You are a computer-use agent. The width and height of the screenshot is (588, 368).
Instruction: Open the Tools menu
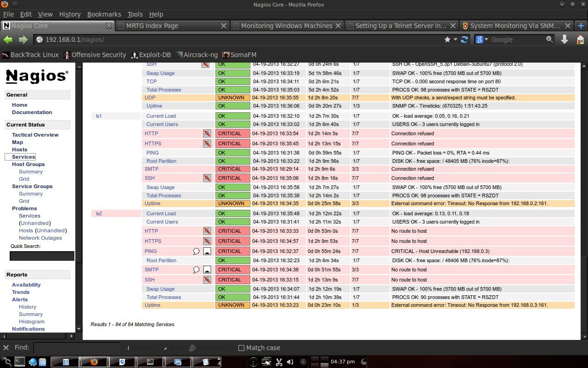point(135,14)
